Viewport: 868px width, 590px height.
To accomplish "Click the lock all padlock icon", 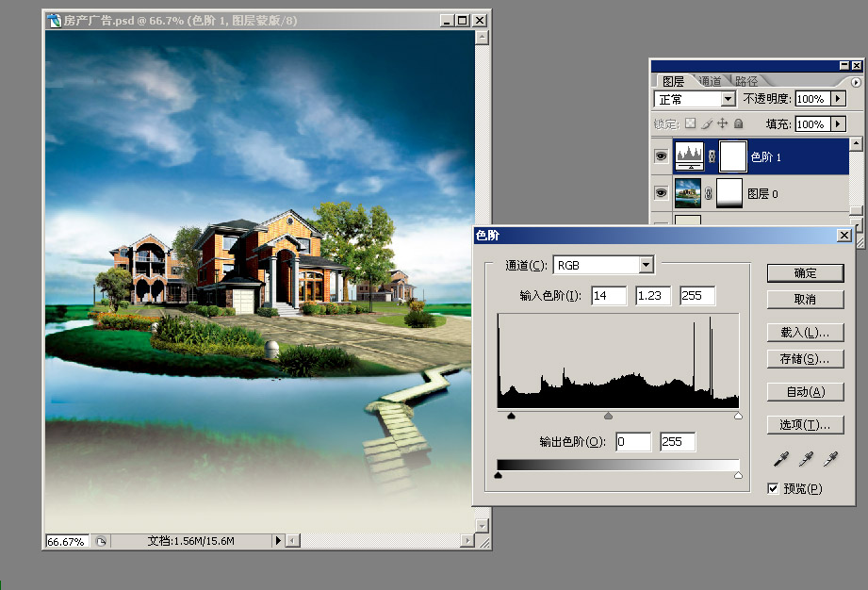I will 739,123.
